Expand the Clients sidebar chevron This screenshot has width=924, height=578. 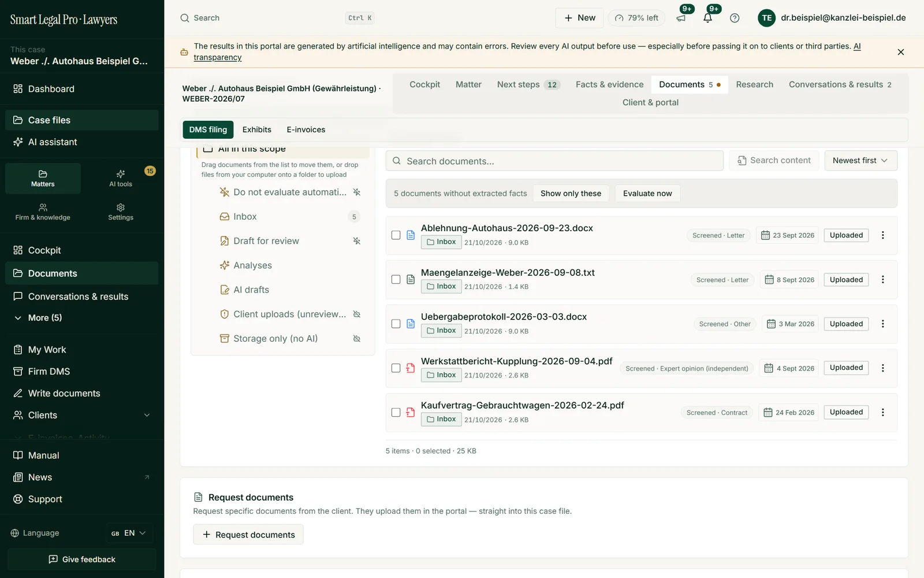pyautogui.click(x=147, y=415)
